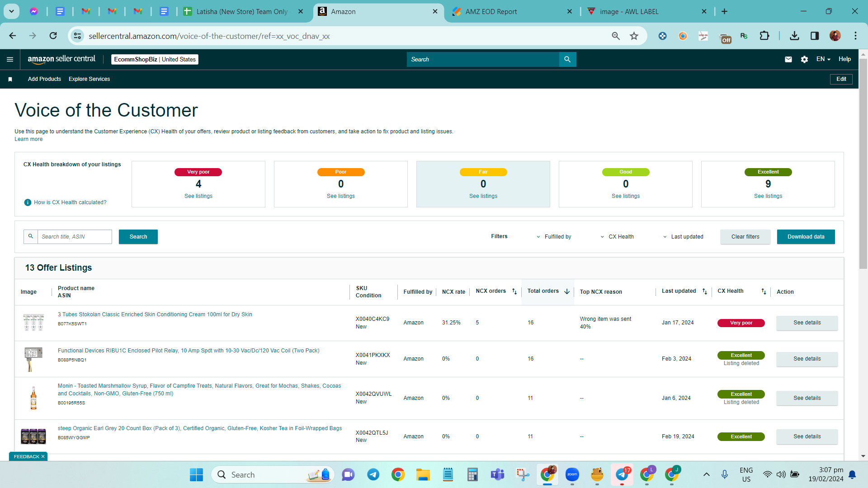Open Telegram from the taskbar
The height and width of the screenshot is (488, 868).
[373, 474]
